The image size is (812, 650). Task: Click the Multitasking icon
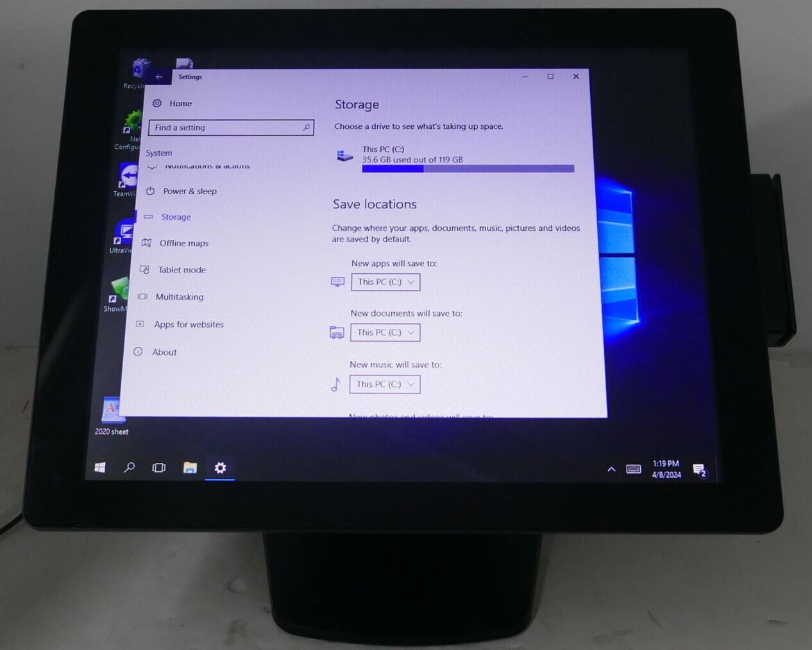[142, 297]
